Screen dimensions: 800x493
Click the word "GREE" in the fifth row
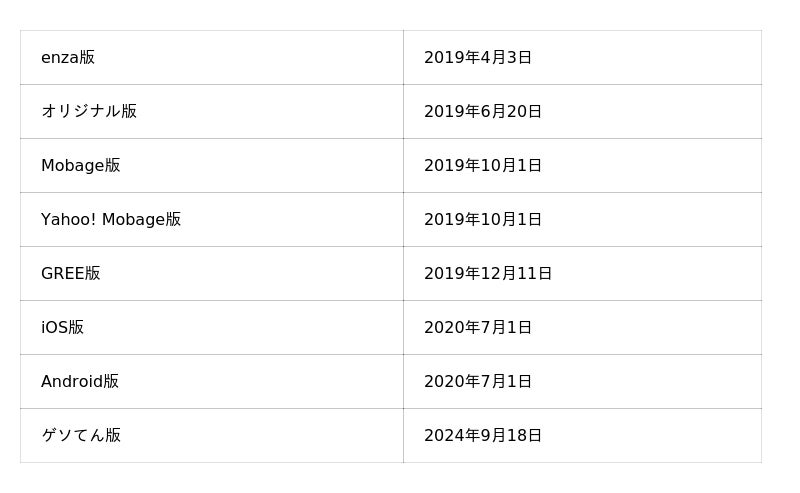click(62, 274)
